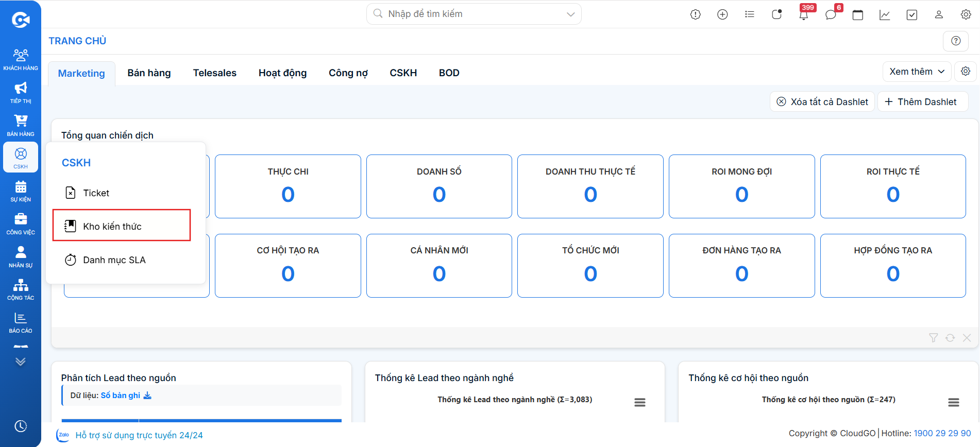The width and height of the screenshot is (980, 447).
Task: Click the quick create plus circle icon
Action: click(722, 14)
